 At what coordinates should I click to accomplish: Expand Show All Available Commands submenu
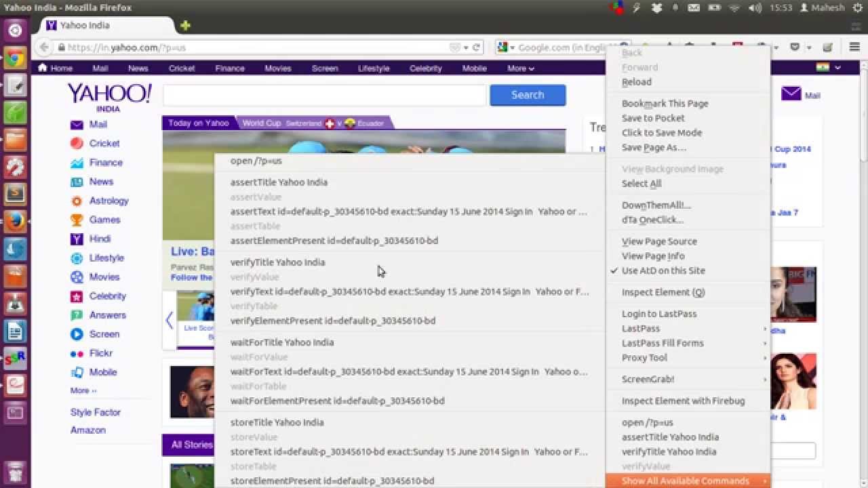[x=688, y=481]
